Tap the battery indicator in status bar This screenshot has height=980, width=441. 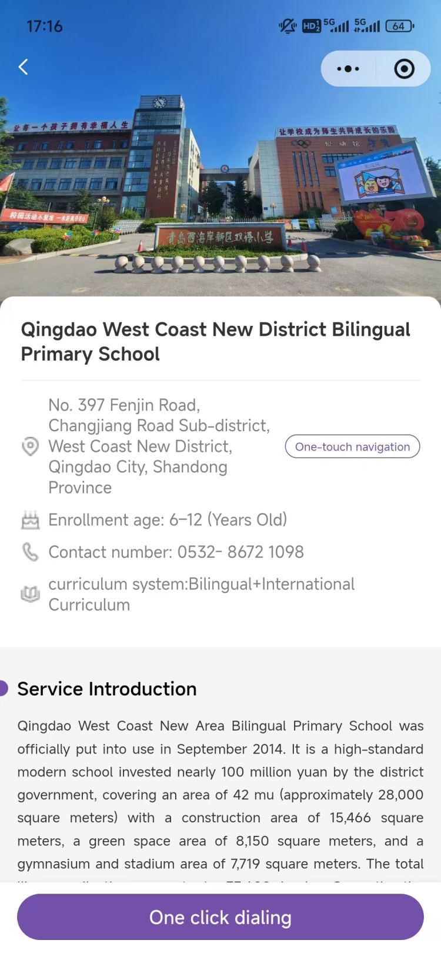tap(399, 26)
